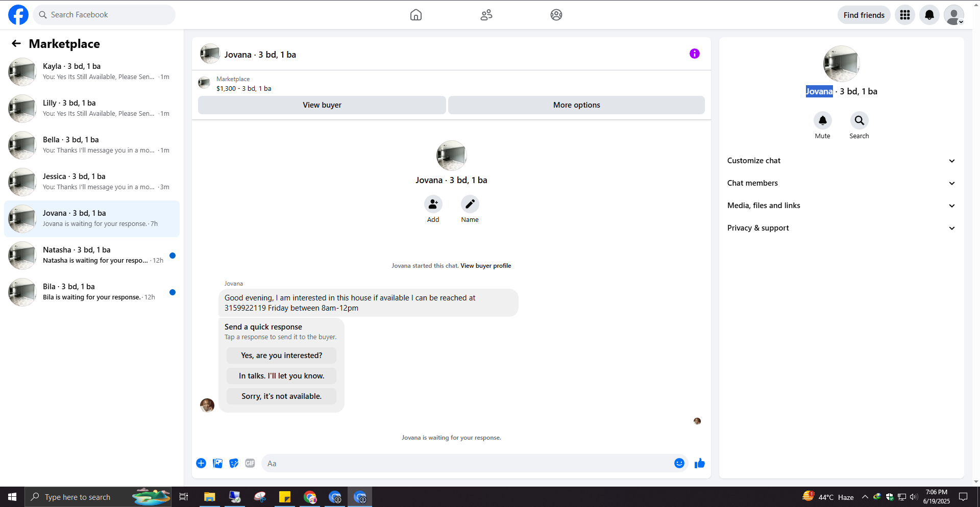Open the Lilly conversation

(92, 109)
